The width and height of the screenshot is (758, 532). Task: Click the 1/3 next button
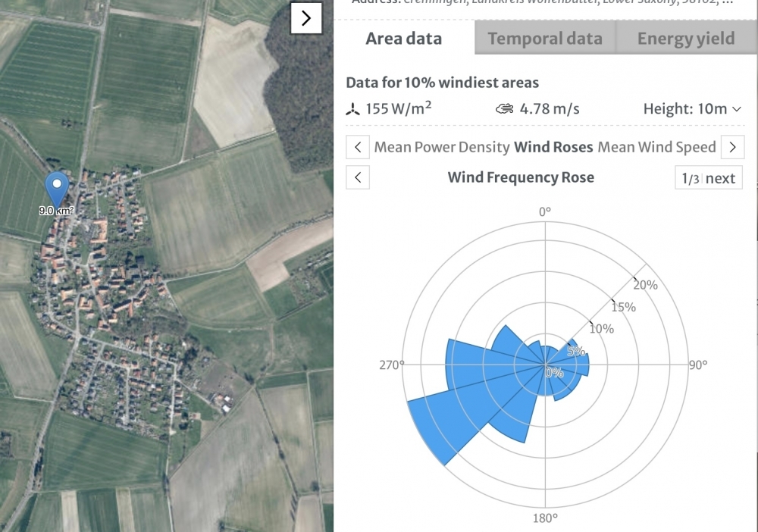click(709, 178)
